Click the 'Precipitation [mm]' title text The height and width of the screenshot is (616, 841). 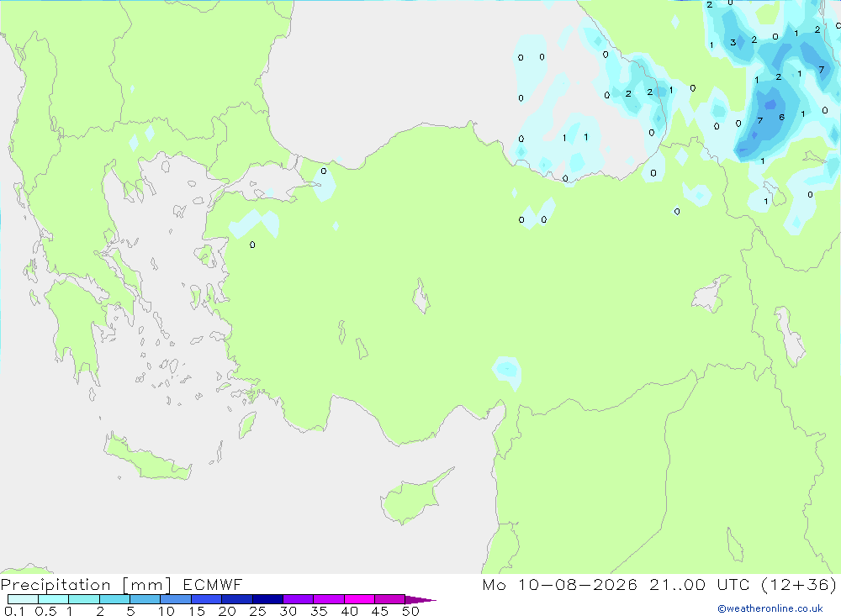[x=86, y=585]
